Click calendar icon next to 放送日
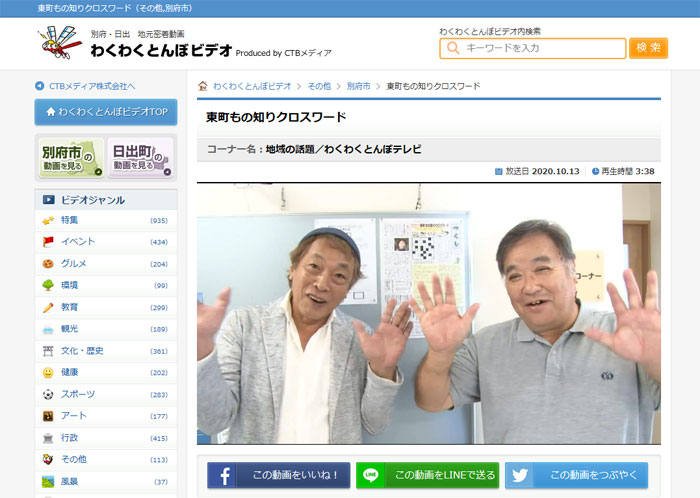This screenshot has width=700, height=498. [x=499, y=171]
